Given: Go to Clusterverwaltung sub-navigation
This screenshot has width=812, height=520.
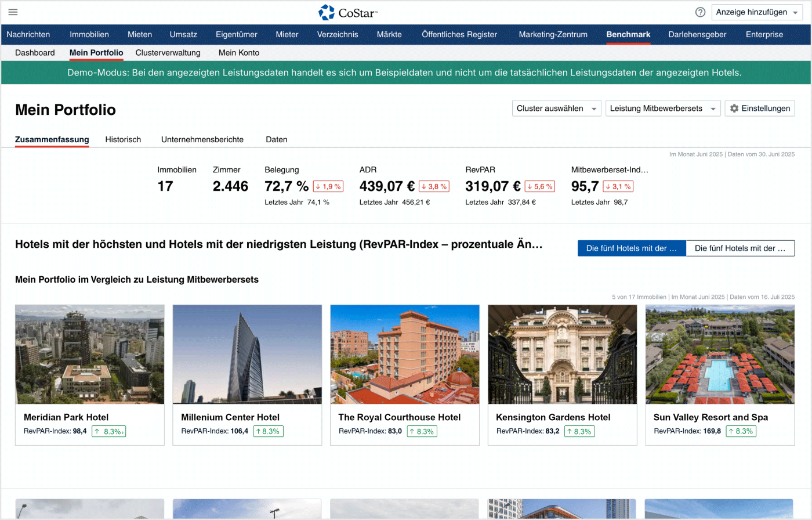Looking at the screenshot, I should click(168, 52).
